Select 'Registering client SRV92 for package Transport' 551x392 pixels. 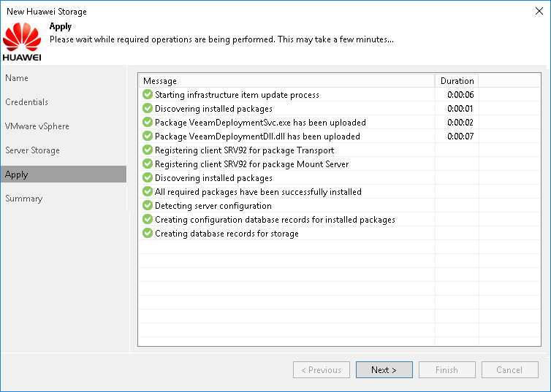245,150
